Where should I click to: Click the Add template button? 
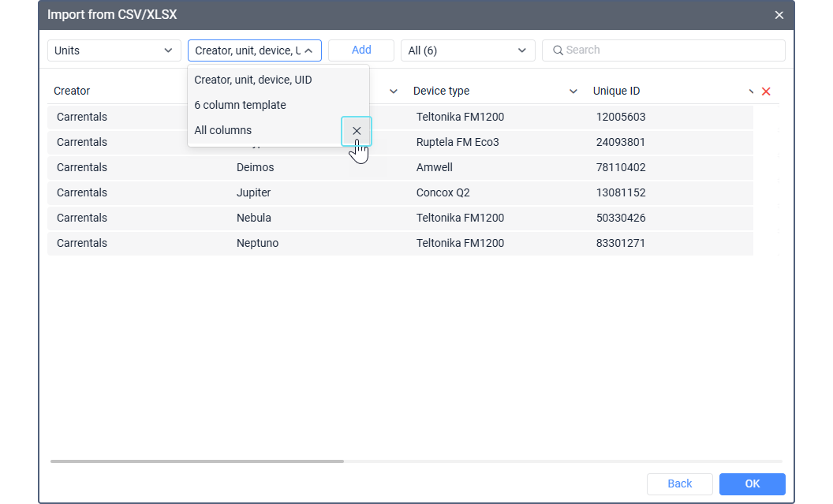tap(361, 50)
